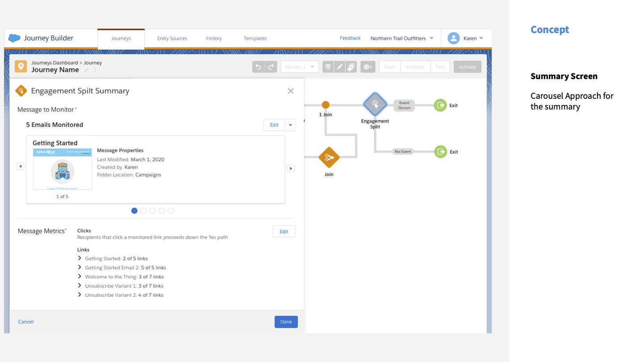Click the pencil edit toolbar icon
Screen dimensions: 644x362
click(339, 67)
